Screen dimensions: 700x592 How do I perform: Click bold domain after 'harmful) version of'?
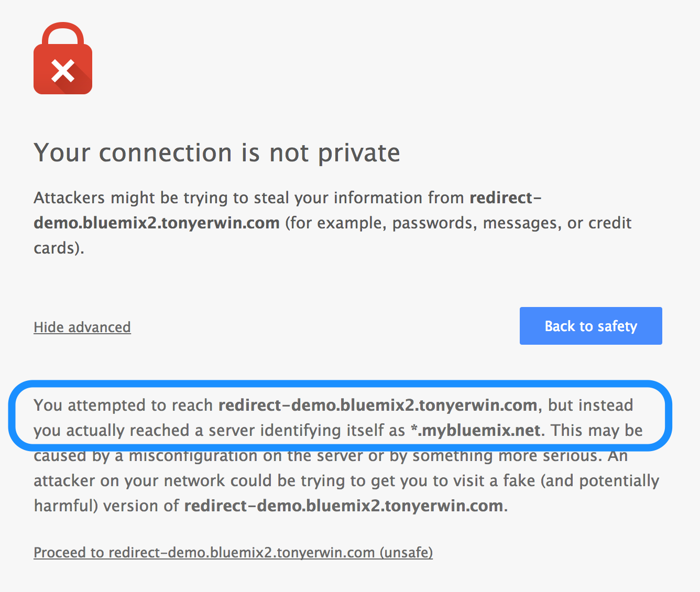[x=344, y=506]
